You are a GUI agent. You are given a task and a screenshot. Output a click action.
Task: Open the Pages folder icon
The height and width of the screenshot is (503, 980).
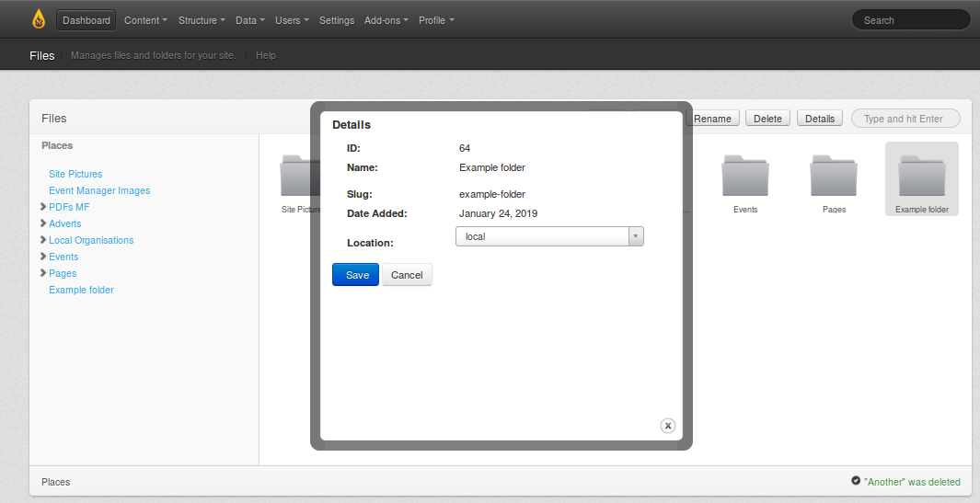click(x=834, y=176)
